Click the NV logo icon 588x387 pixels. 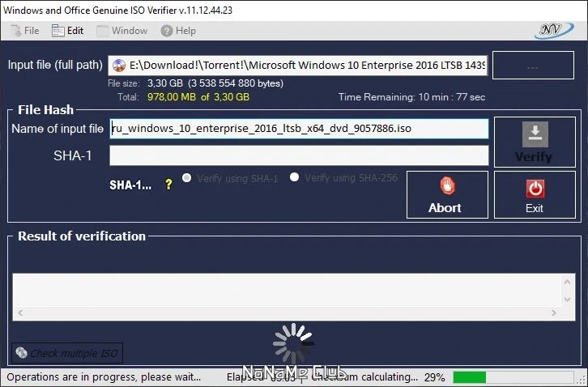[x=554, y=31]
